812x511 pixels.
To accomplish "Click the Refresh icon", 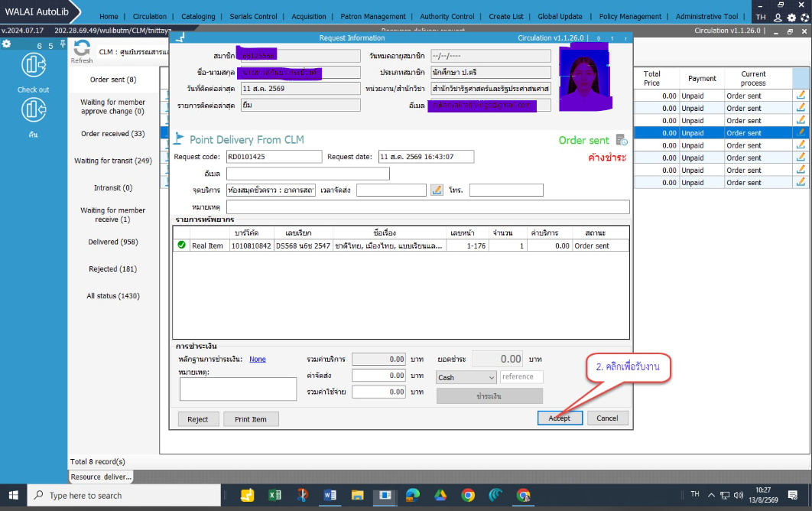I will point(81,49).
